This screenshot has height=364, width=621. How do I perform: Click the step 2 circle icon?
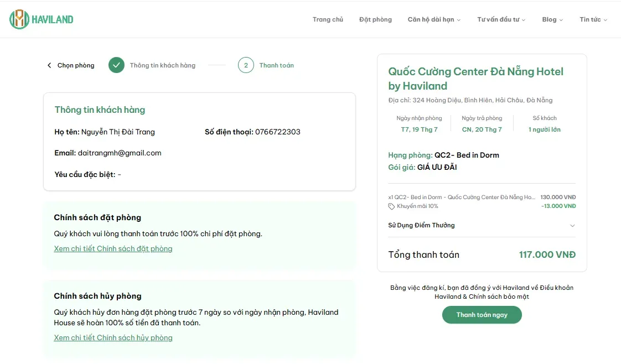[246, 65]
